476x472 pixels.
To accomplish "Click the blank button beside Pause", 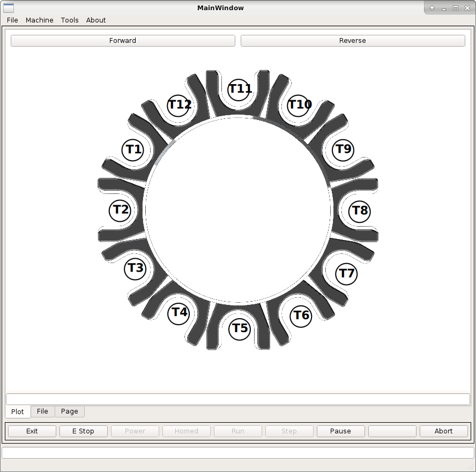I will click(x=392, y=431).
